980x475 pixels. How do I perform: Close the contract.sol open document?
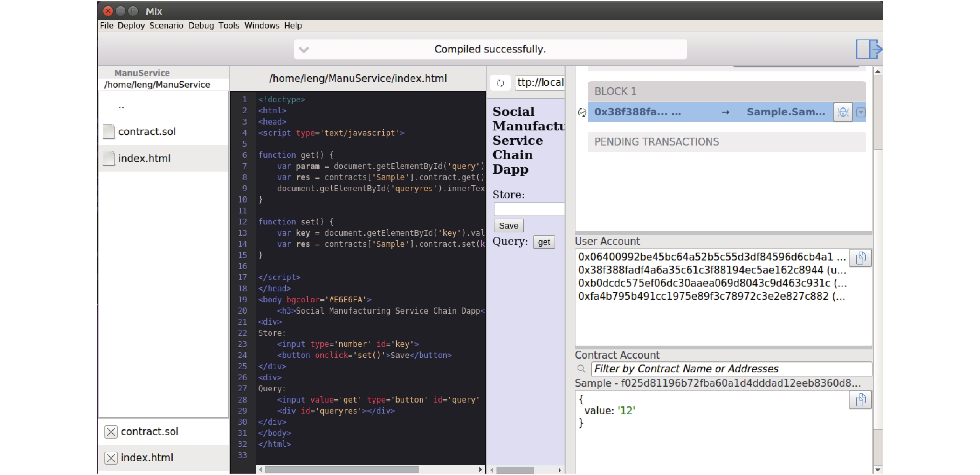click(x=111, y=432)
